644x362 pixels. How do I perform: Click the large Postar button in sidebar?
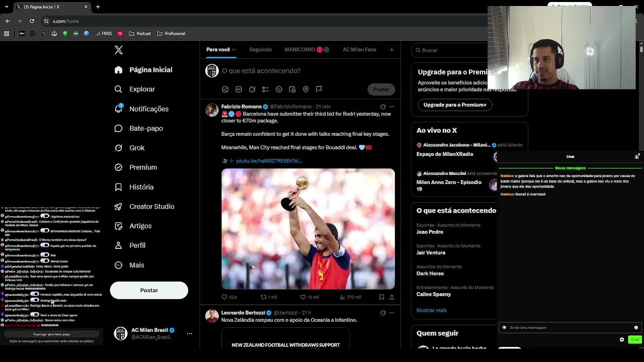click(x=149, y=290)
